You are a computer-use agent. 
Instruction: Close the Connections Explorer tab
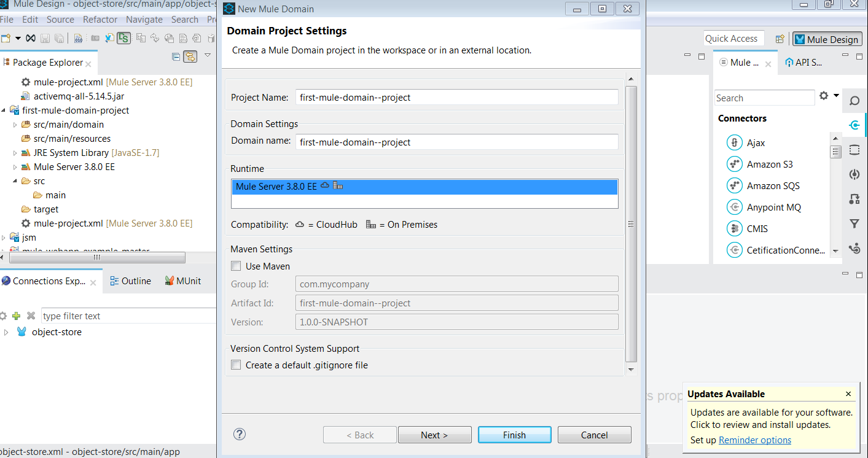point(93,282)
